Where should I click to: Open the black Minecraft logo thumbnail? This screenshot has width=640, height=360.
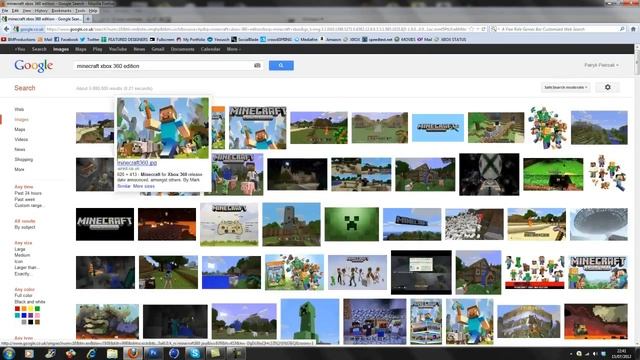tap(104, 224)
